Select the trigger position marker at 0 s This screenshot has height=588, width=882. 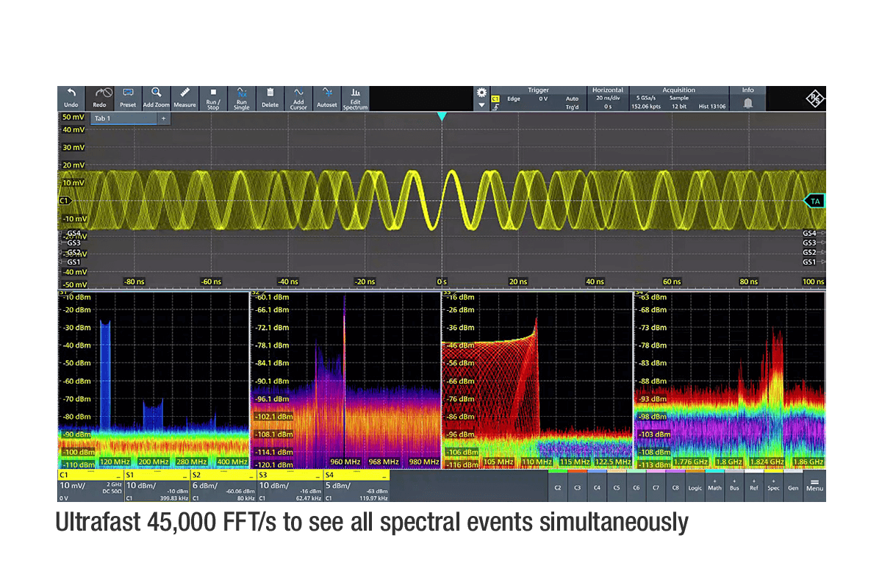click(x=442, y=117)
